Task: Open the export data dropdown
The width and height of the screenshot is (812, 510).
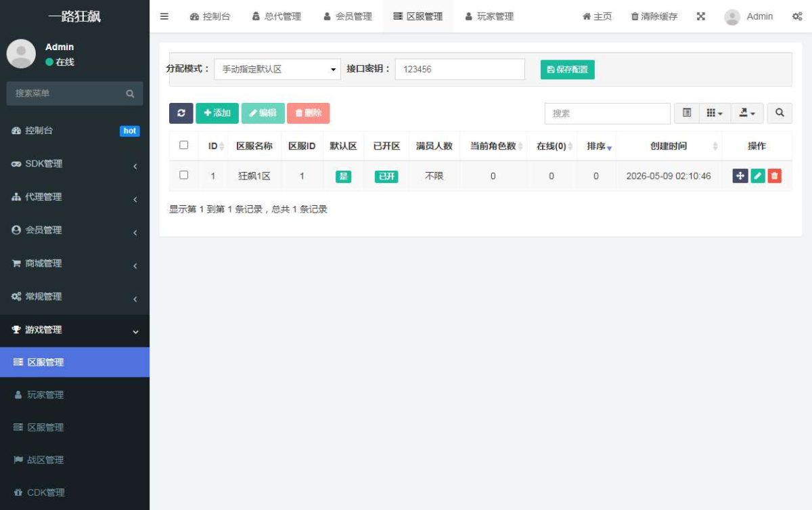Action: click(x=747, y=113)
